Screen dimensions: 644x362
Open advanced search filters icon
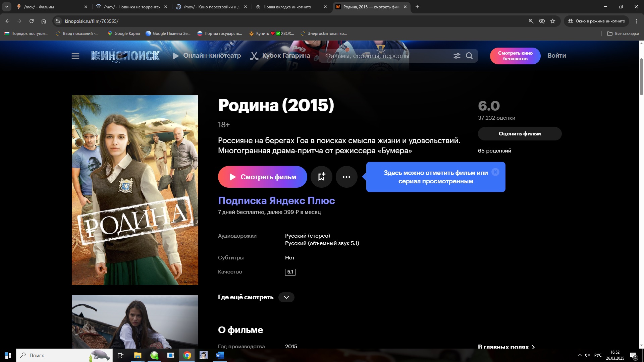457,56
